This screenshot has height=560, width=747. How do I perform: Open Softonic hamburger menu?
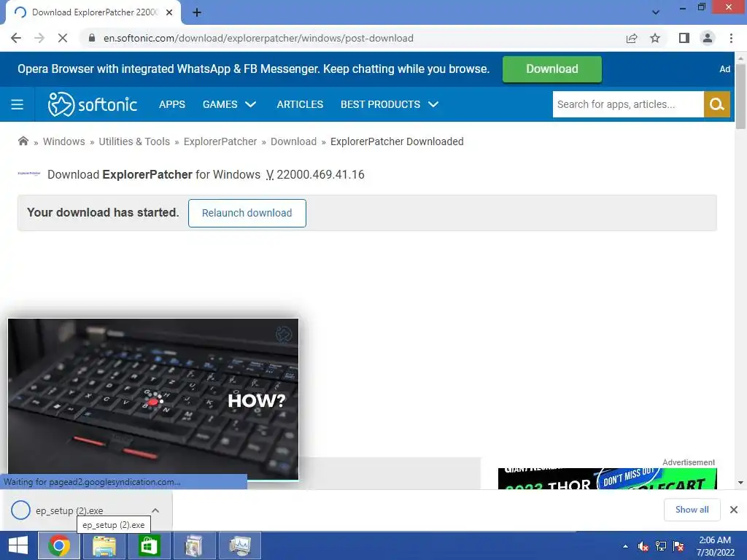pyautogui.click(x=18, y=104)
